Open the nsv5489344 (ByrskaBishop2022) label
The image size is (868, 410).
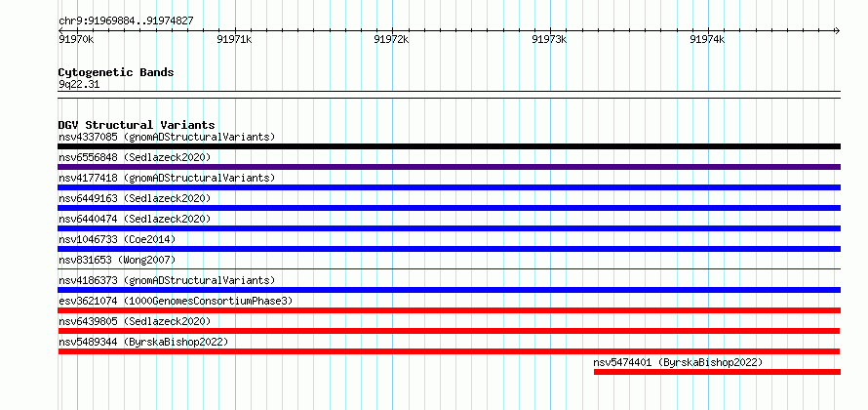click(x=143, y=342)
